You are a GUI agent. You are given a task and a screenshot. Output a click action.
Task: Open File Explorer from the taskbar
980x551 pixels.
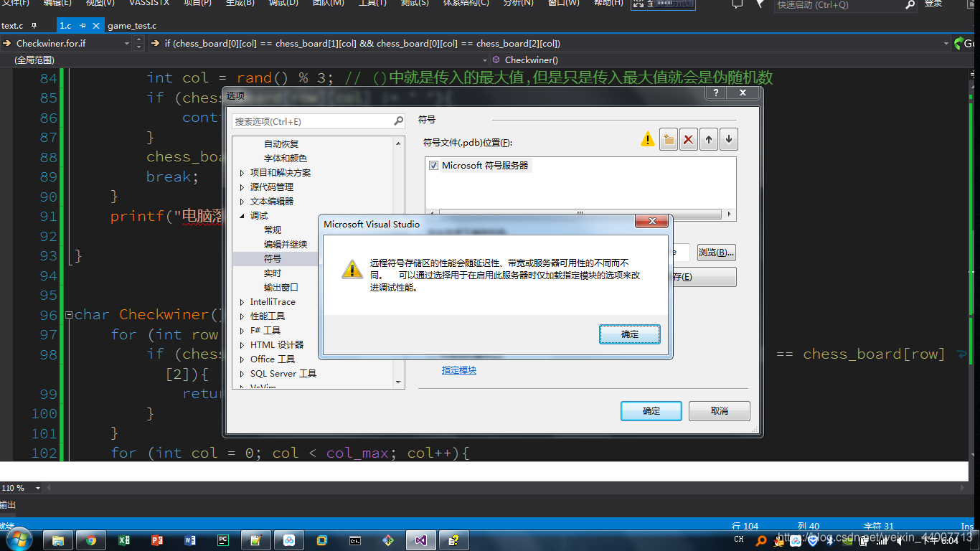pos(58,540)
